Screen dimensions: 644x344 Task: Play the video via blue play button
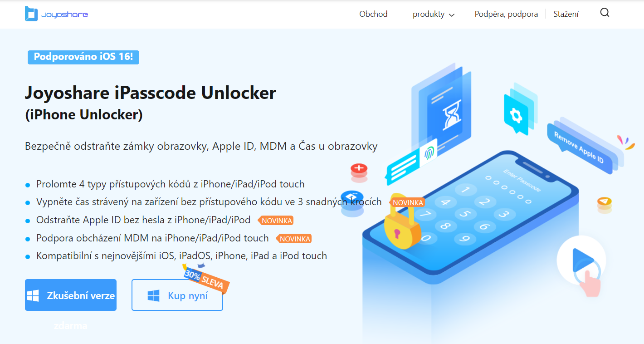point(582,260)
